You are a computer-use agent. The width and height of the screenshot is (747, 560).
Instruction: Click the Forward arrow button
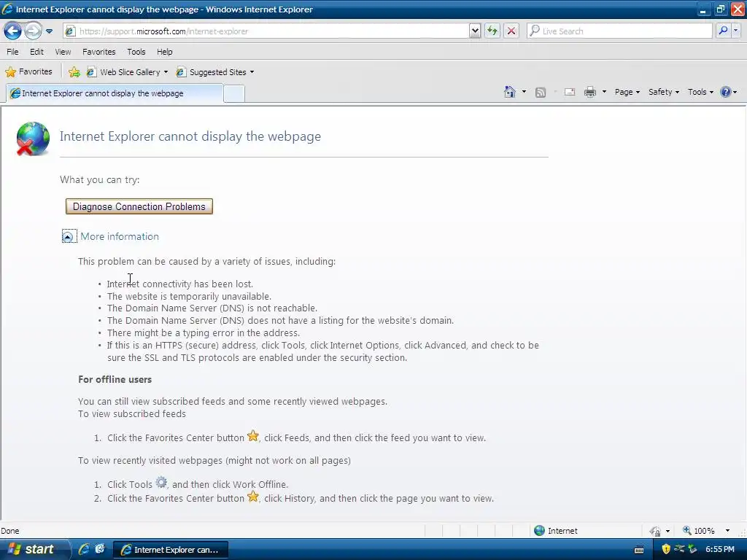33,31
